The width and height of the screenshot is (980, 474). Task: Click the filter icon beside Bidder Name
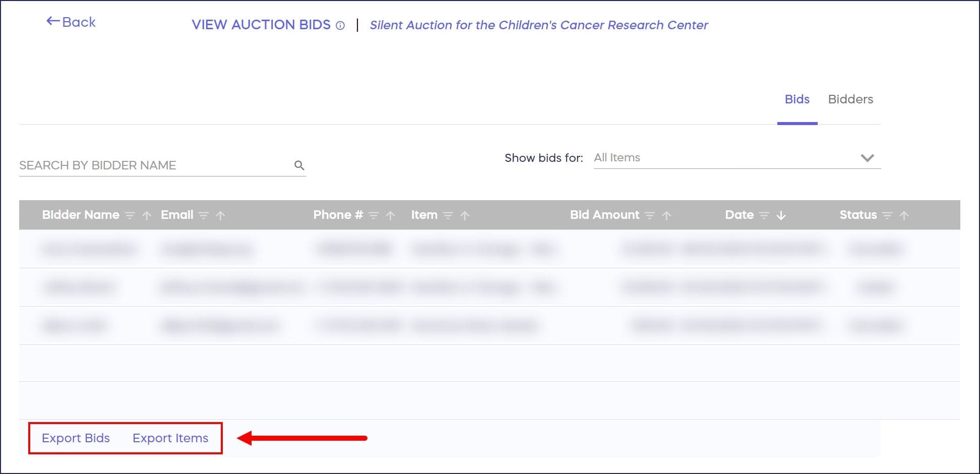(x=130, y=216)
